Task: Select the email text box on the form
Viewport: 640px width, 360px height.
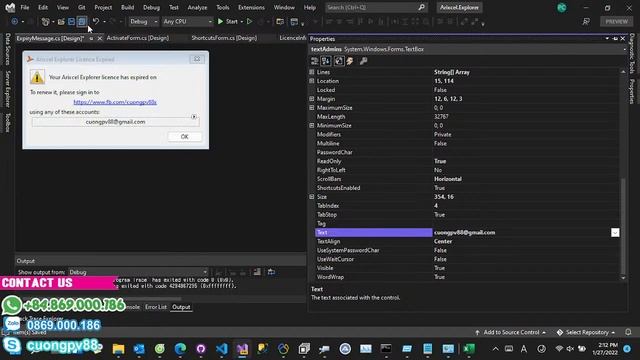Action: click(116, 122)
